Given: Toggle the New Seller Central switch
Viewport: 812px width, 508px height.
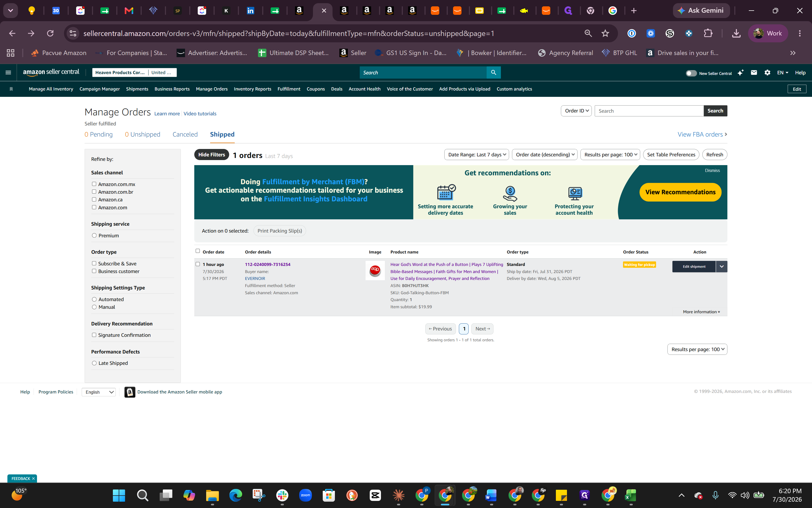Looking at the screenshot, I should coord(691,73).
